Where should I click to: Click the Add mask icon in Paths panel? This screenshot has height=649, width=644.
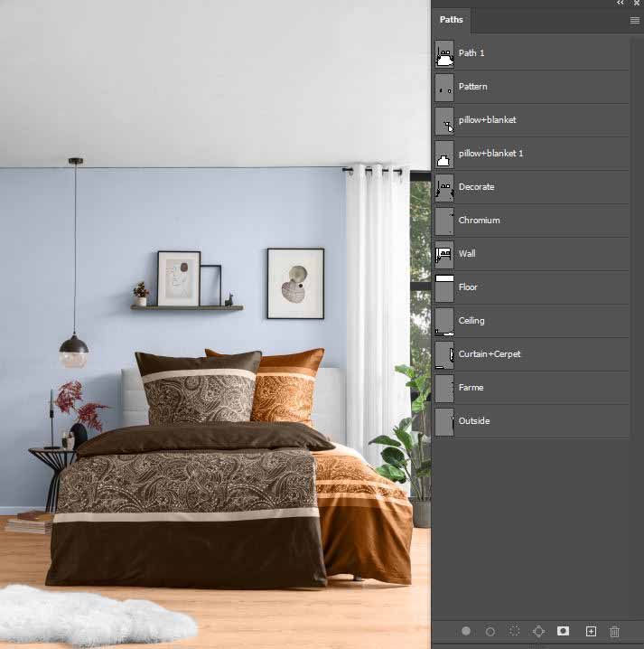tap(564, 631)
